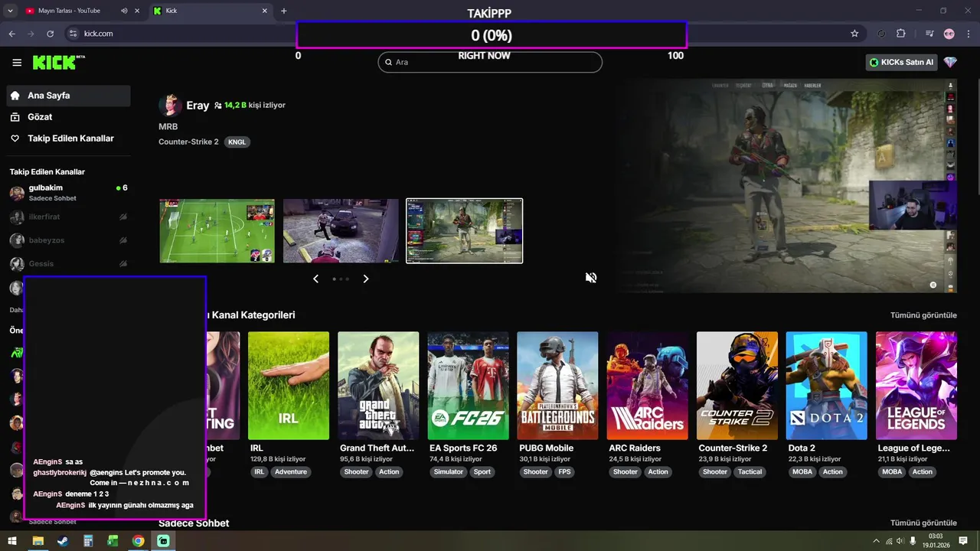The width and height of the screenshot is (980, 551).
Task: Open ilkerfirat followed channel
Action: click(x=68, y=217)
